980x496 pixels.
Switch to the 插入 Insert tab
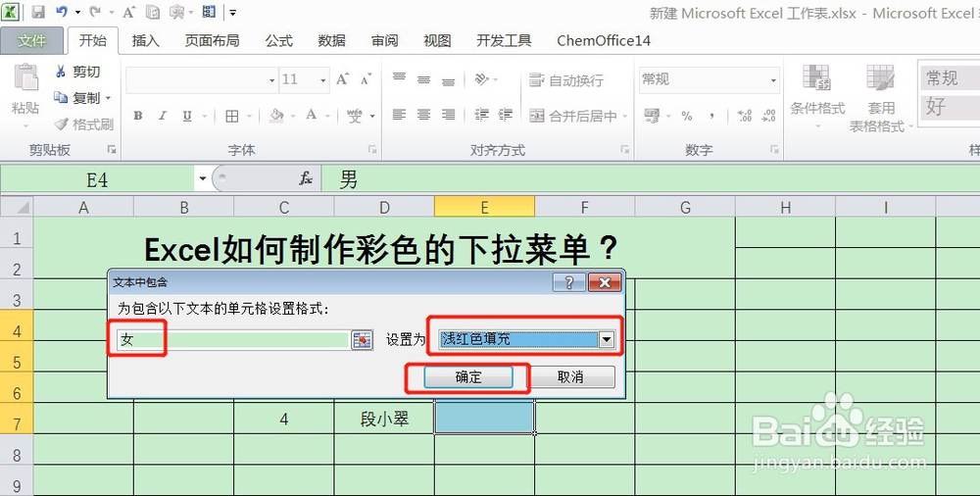(146, 40)
